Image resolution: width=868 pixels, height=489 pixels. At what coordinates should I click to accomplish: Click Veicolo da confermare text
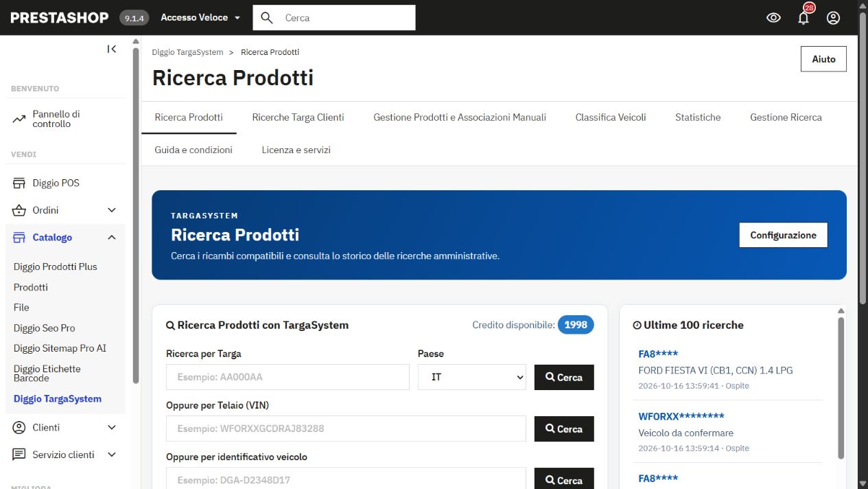point(685,433)
